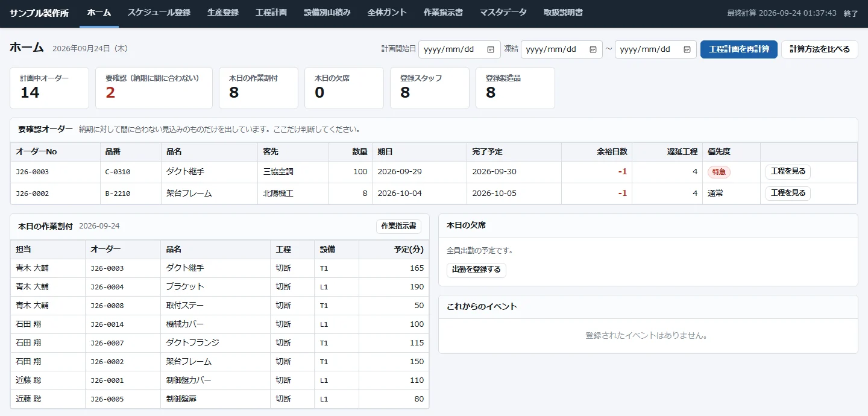Click 凍結 start date input field

pyautogui.click(x=562, y=49)
